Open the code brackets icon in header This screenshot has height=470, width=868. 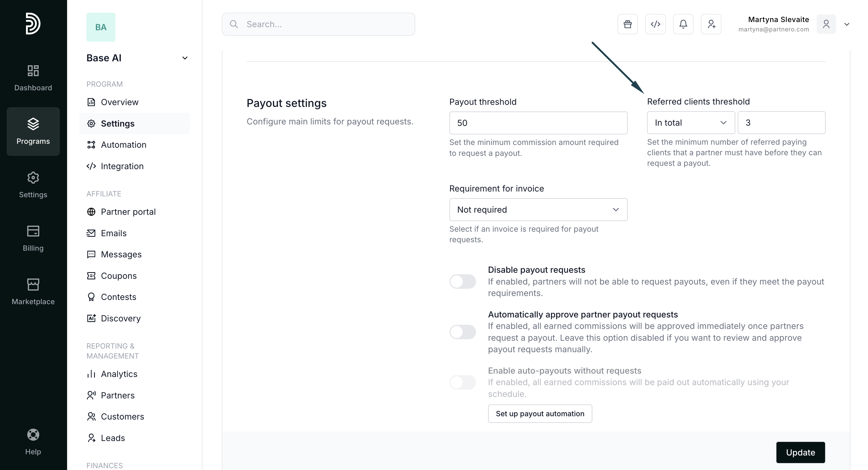click(655, 24)
